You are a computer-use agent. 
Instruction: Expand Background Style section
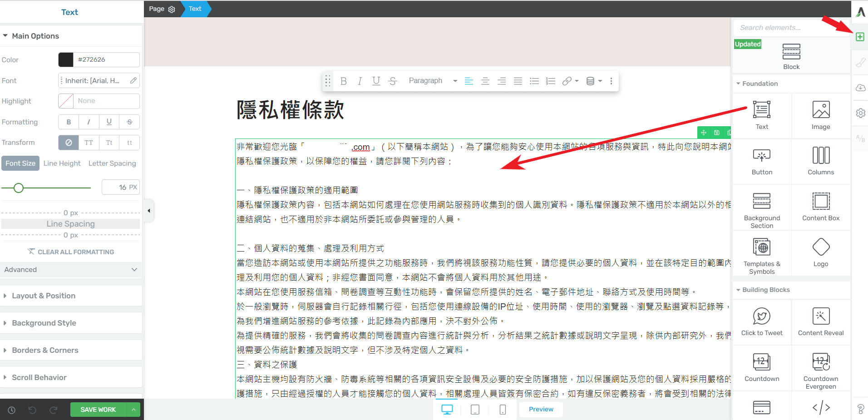pos(71,323)
